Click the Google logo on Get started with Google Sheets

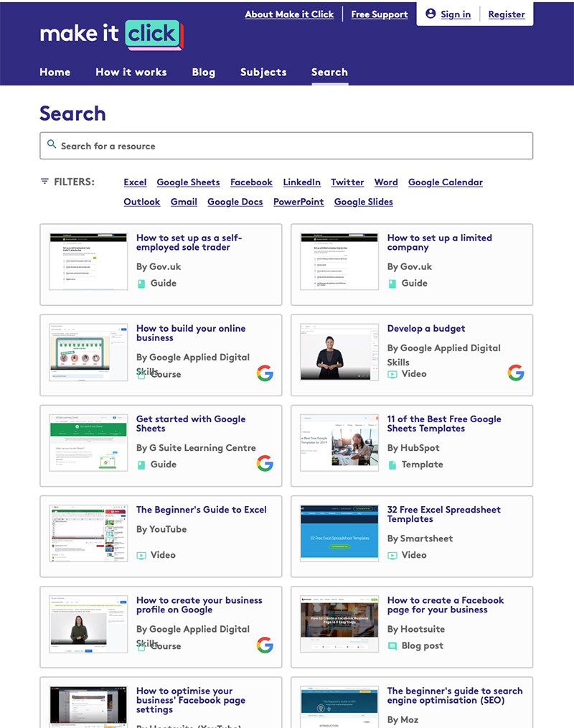265,463
